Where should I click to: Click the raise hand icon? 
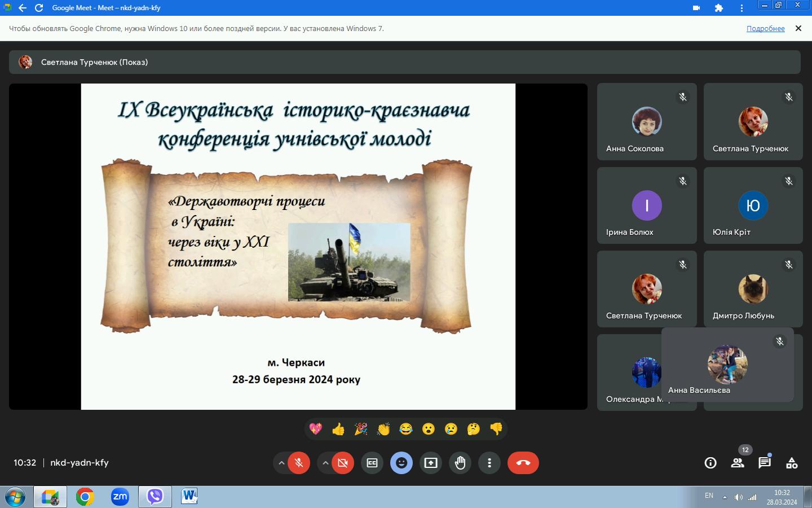(460, 463)
